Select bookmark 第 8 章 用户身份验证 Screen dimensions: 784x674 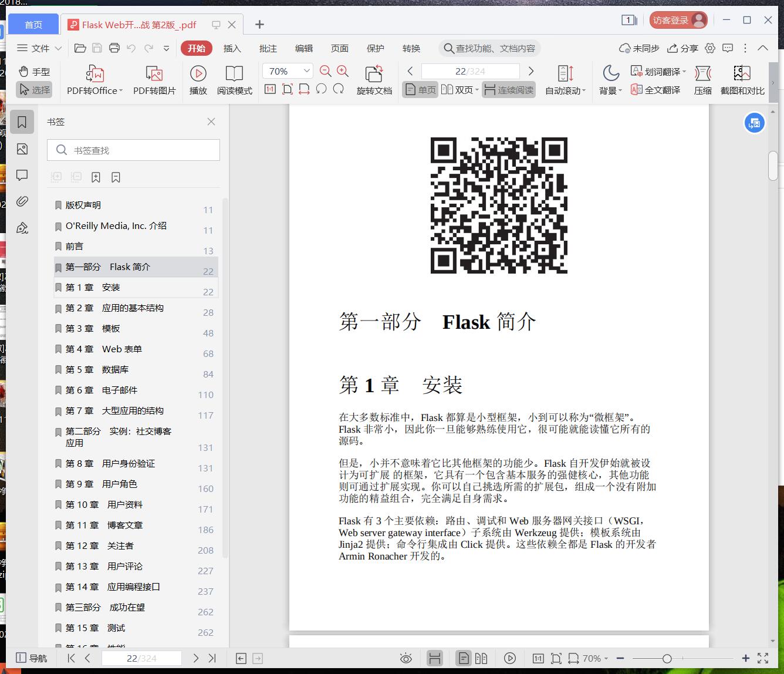coord(136,464)
